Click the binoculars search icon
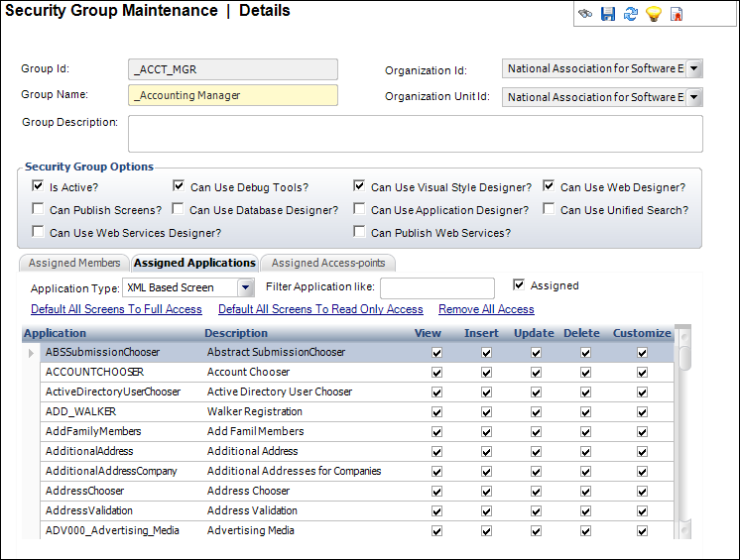The width and height of the screenshot is (740, 560). (x=586, y=14)
